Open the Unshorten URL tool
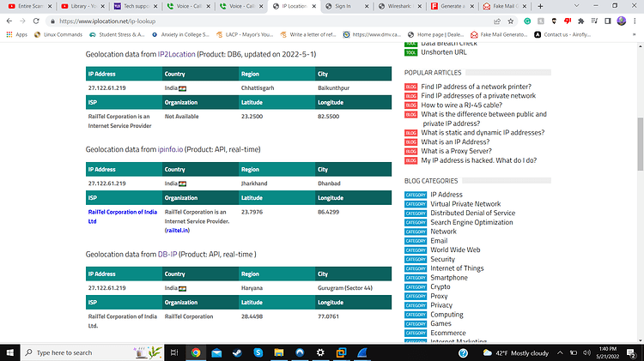 coord(444,52)
